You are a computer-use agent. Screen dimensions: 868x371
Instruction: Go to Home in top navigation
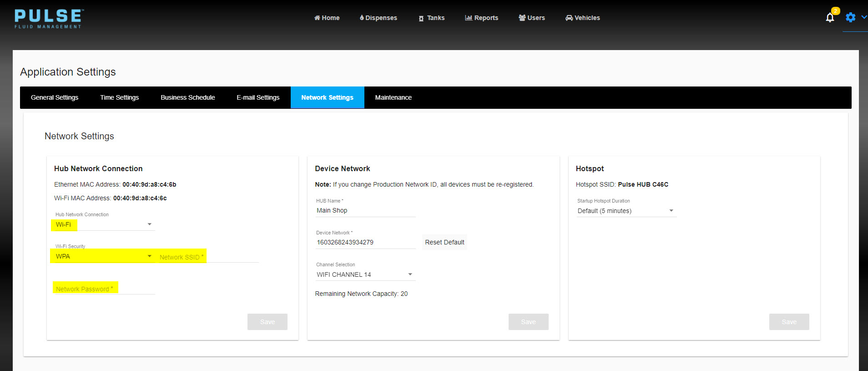point(327,18)
